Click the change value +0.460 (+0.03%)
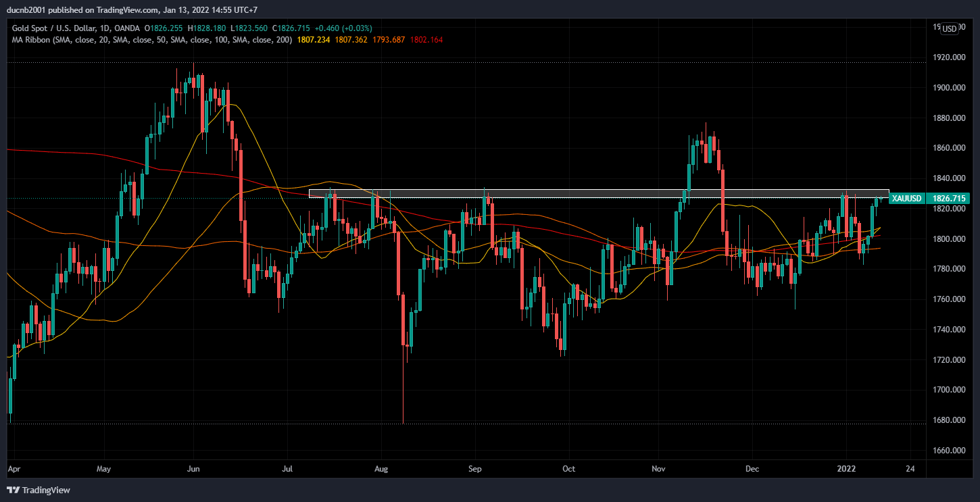The height and width of the screenshot is (502, 980). tap(344, 28)
